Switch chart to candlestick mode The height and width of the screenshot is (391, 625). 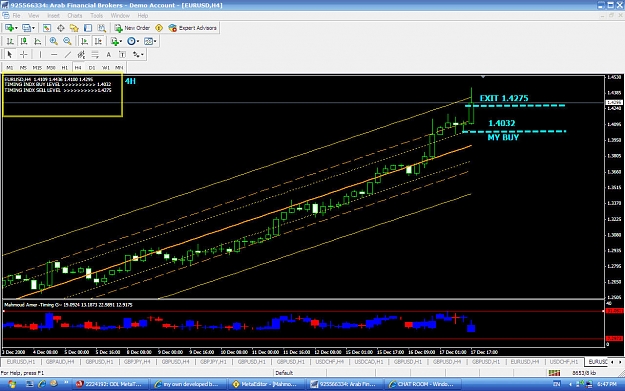pyautogui.click(x=24, y=41)
